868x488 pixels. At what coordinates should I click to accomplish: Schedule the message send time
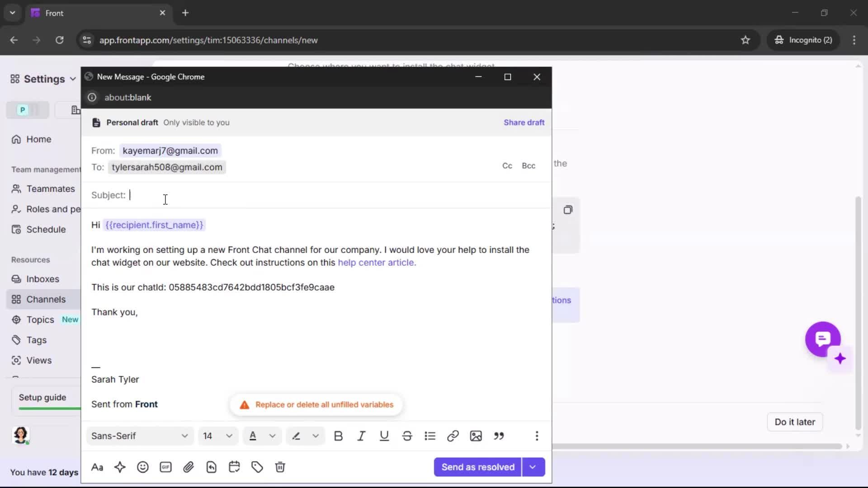point(234,467)
